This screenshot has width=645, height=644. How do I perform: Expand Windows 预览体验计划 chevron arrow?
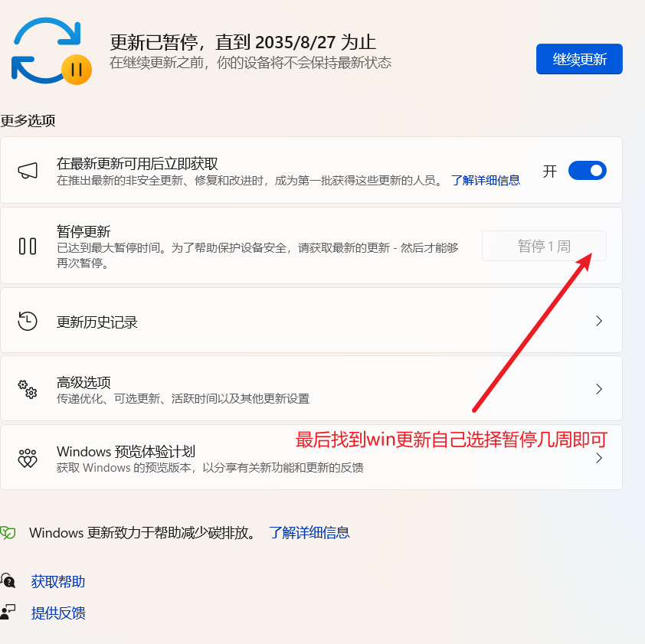point(599,459)
